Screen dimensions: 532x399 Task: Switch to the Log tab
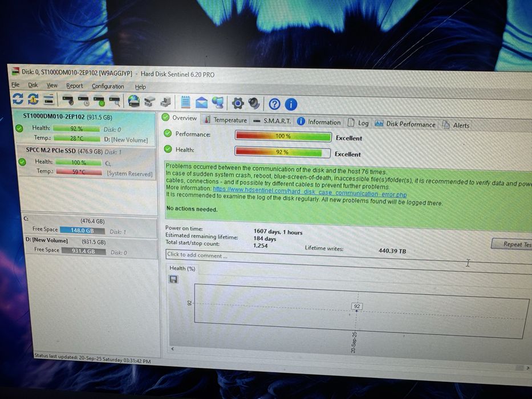click(358, 123)
